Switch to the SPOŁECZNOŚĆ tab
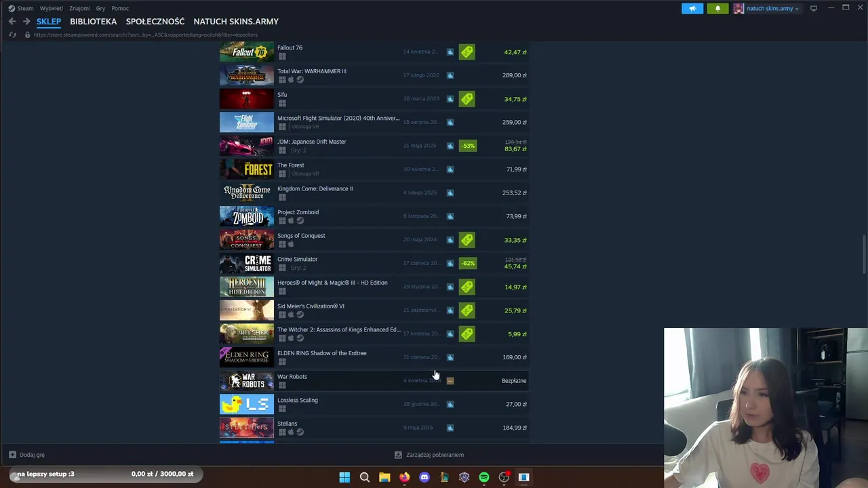The width and height of the screenshot is (868, 488). pos(155,22)
